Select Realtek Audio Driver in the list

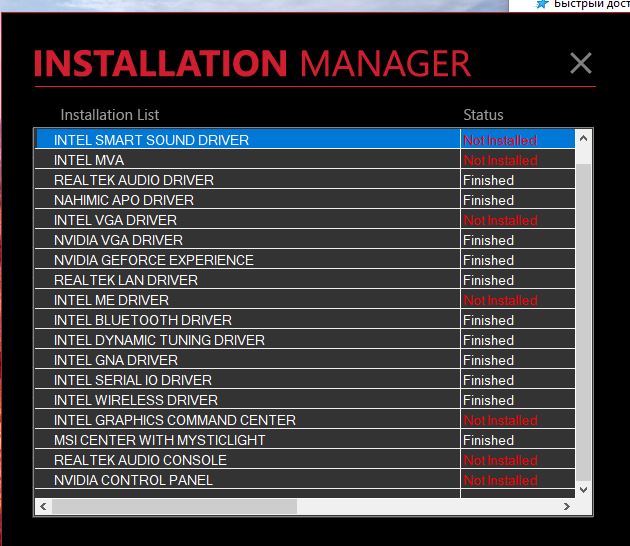click(133, 180)
